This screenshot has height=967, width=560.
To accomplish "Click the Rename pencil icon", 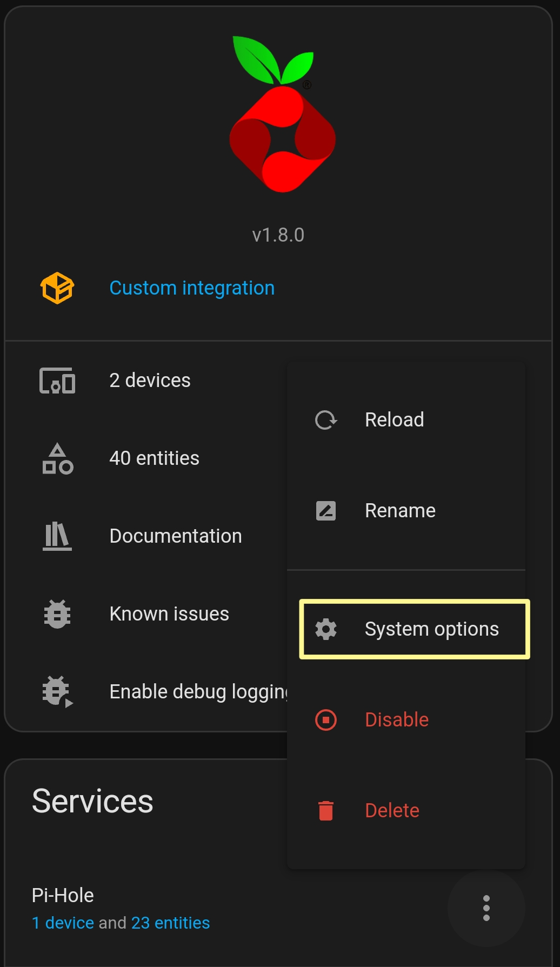I will (x=326, y=511).
